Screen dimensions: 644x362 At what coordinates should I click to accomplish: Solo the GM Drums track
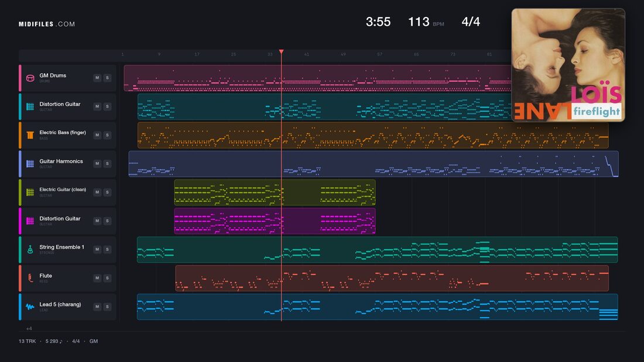click(x=107, y=78)
